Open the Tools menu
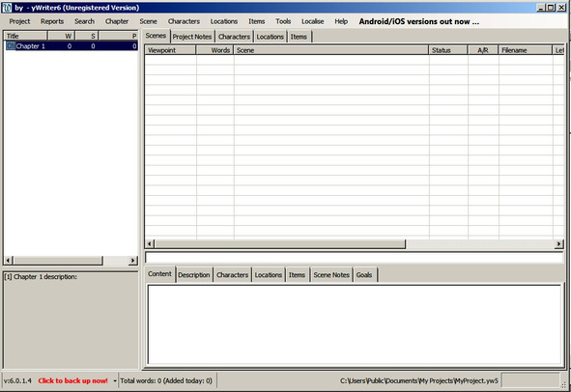Screen dimensions: 571x392 [x=283, y=21]
